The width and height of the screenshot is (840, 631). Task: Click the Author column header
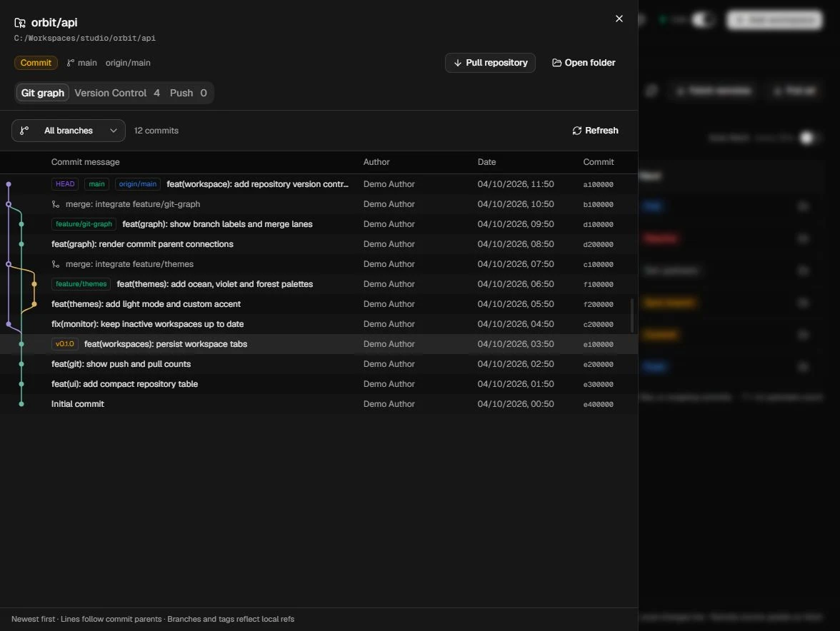(376, 162)
